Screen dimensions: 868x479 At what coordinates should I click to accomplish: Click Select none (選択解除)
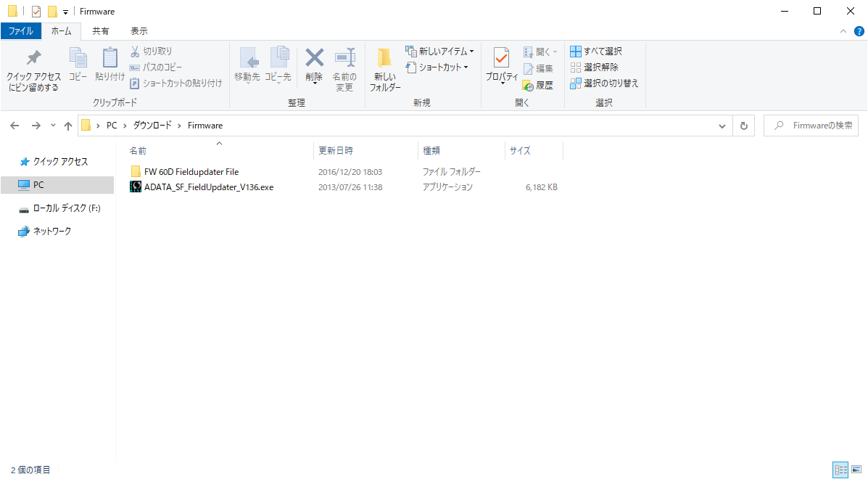595,67
